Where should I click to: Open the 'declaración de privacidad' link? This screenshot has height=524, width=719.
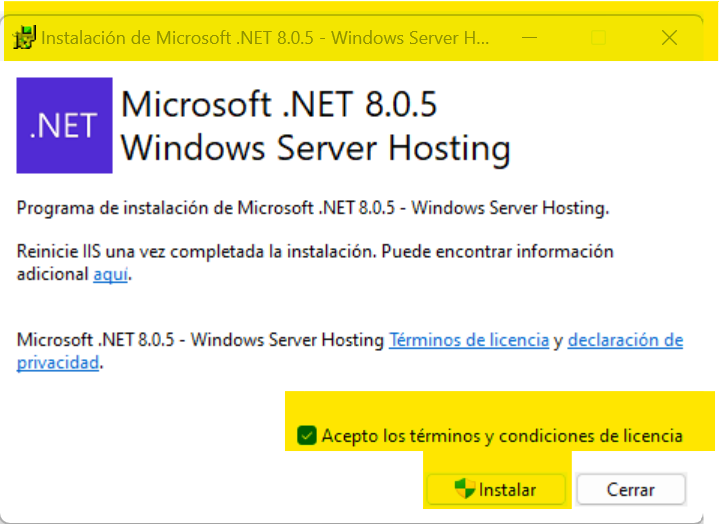[x=625, y=340]
